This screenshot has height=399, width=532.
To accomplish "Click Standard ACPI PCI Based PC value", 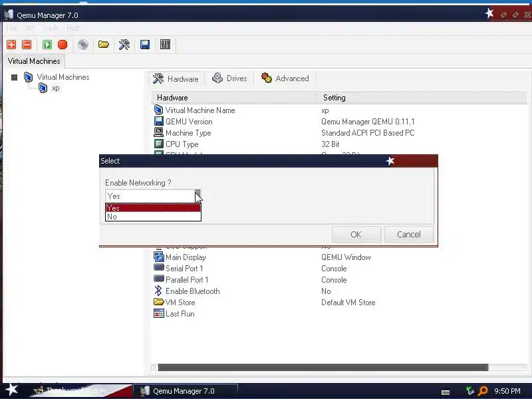I will (x=368, y=132).
